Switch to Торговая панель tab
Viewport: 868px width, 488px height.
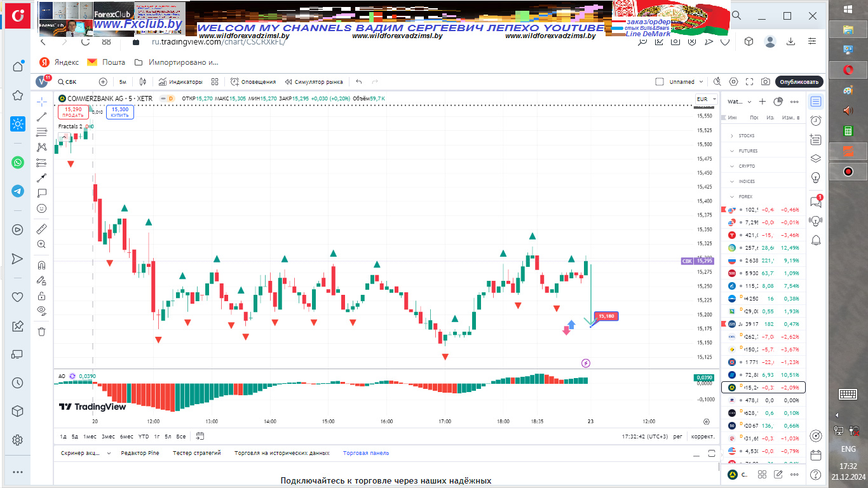coord(366,453)
